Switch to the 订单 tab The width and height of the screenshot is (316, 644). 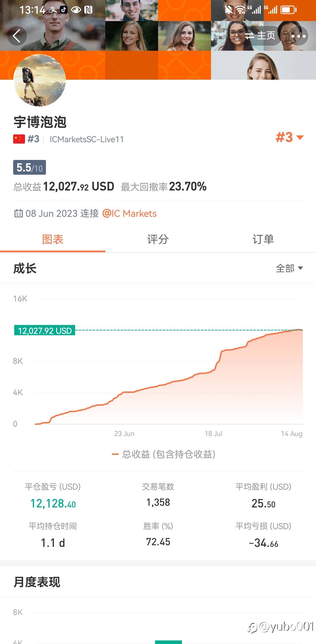coord(263,239)
